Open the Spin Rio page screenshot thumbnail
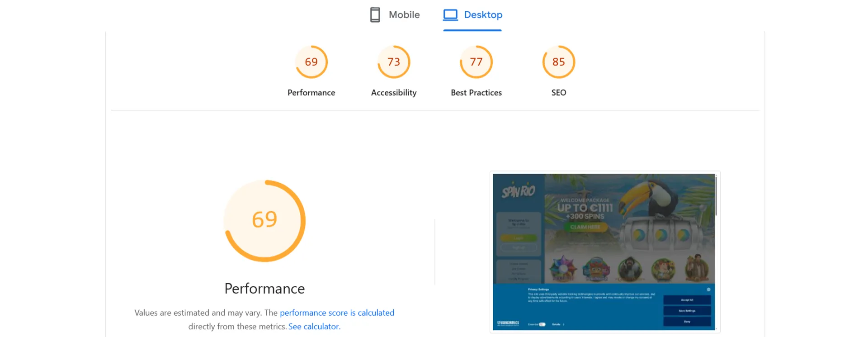The image size is (868, 337). (604, 252)
